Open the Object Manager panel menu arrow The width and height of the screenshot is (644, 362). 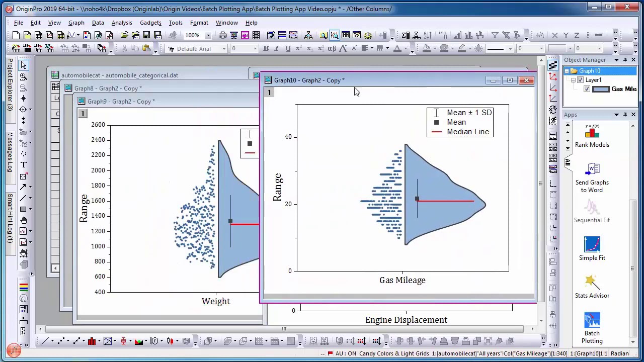pos(617,60)
